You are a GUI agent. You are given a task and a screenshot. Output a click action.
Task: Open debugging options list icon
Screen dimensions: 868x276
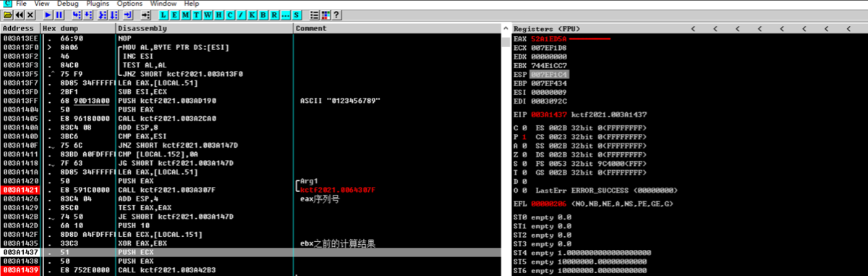(314, 14)
